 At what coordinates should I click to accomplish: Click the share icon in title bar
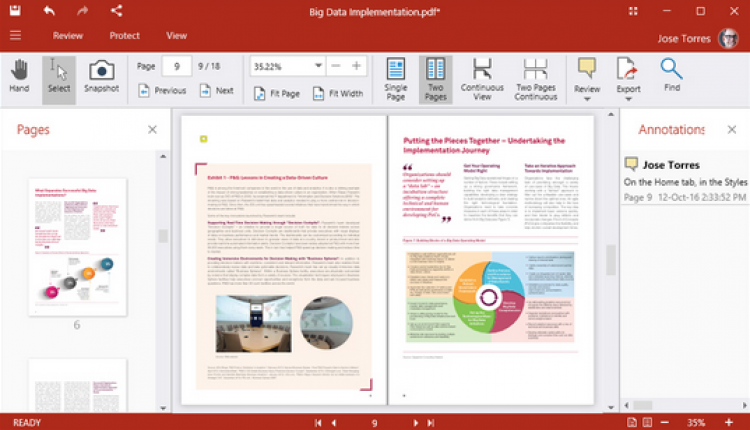click(x=116, y=11)
